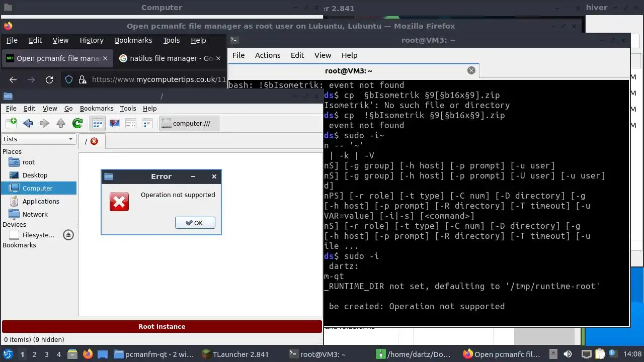Open the terminal View menu

(323, 55)
